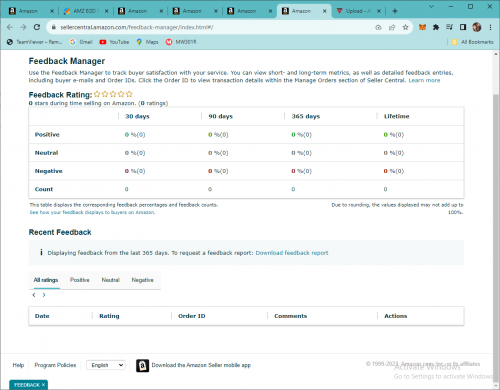Click the next page chevron
The image size is (500, 390).
[44, 295]
